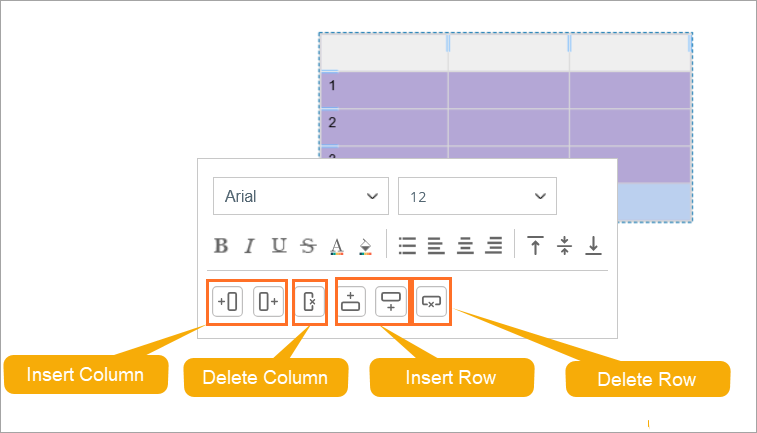Delete the selected column
This screenshot has width=757, height=433.
[x=309, y=301]
